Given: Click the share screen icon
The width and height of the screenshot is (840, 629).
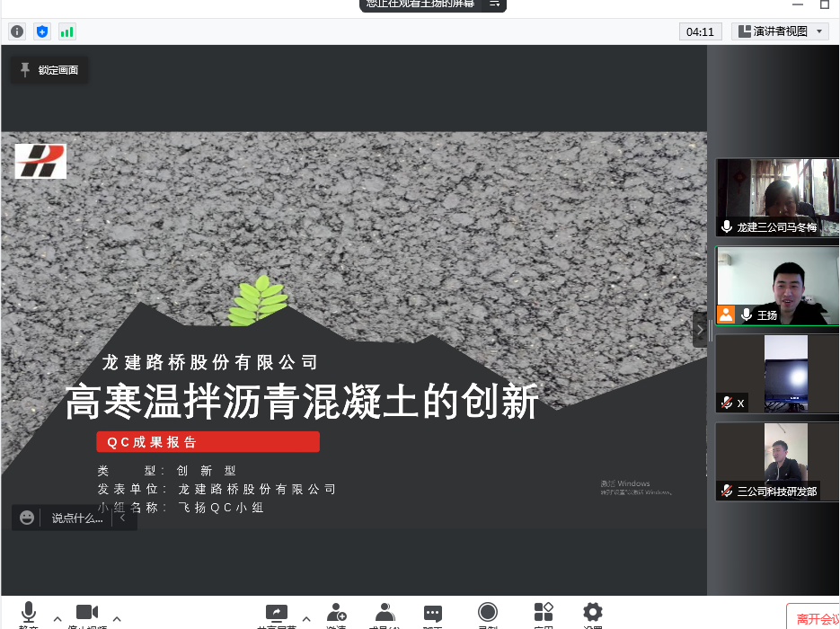Looking at the screenshot, I should point(277,614).
